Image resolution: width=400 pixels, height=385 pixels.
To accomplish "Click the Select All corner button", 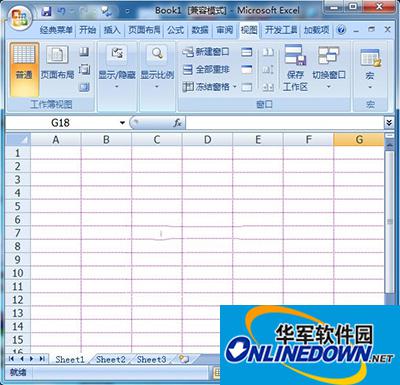I will point(18,140).
